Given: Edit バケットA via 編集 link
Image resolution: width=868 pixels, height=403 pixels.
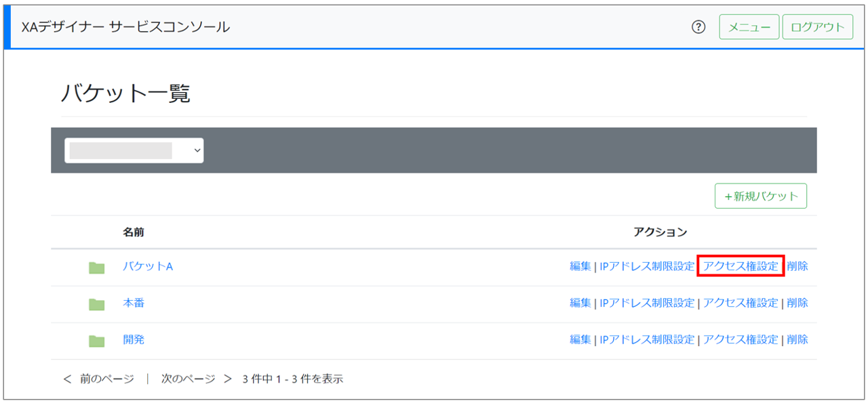Looking at the screenshot, I should tap(580, 266).
